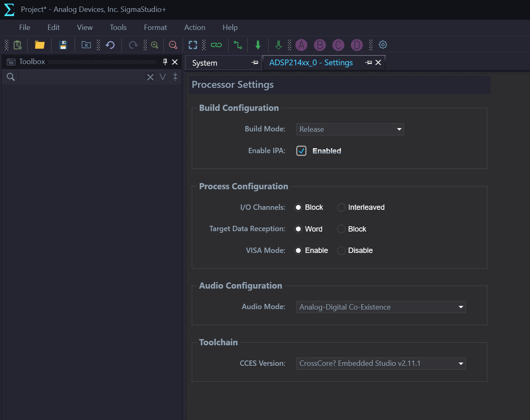Click the green link icon
This screenshot has height=420, width=530.
pyautogui.click(x=217, y=45)
